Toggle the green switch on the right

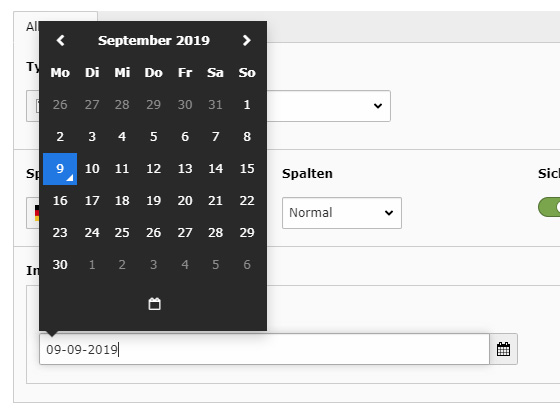click(x=549, y=207)
